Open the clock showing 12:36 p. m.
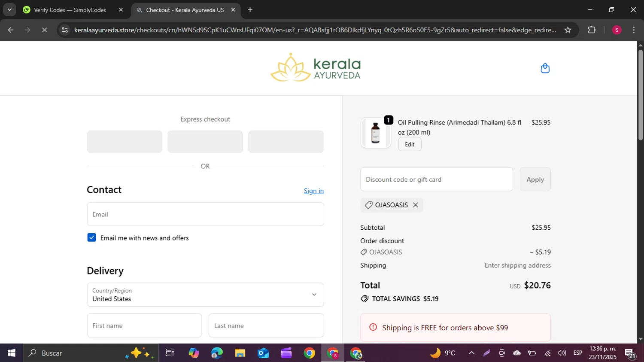The height and width of the screenshot is (362, 644). pos(603,353)
